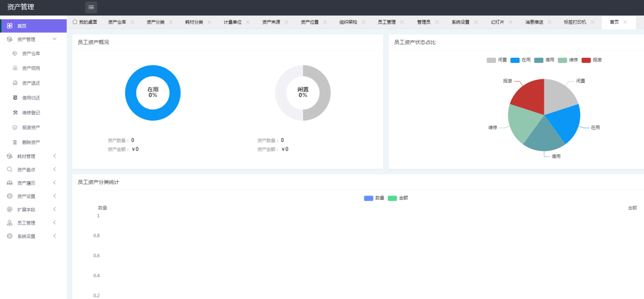Toggle the 数量 legend in the bar chart
Screen dimensions: 644x299
tap(374, 198)
